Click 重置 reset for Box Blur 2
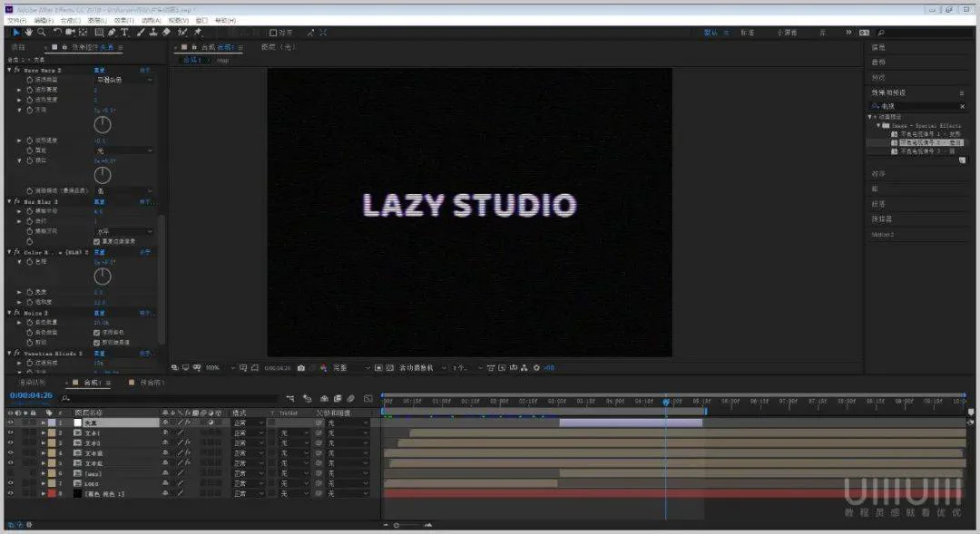The image size is (980, 534). [99, 202]
